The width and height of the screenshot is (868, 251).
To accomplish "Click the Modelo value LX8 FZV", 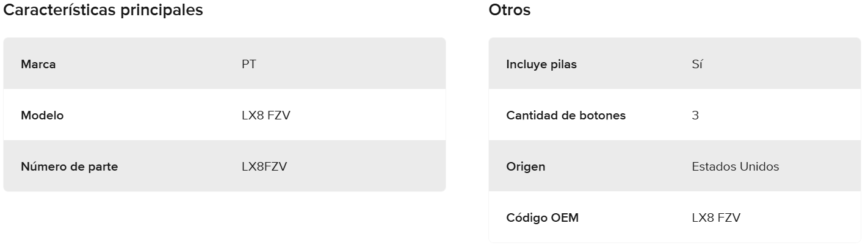I will point(266,115).
